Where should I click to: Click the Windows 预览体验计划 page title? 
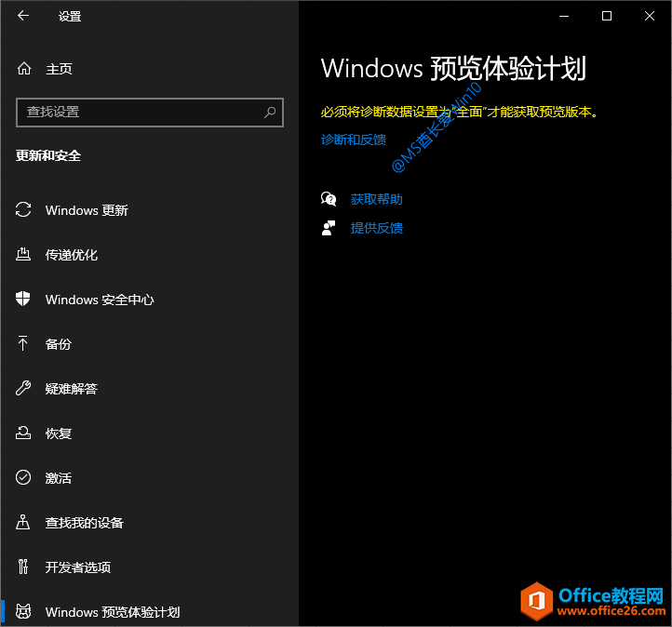click(x=453, y=69)
